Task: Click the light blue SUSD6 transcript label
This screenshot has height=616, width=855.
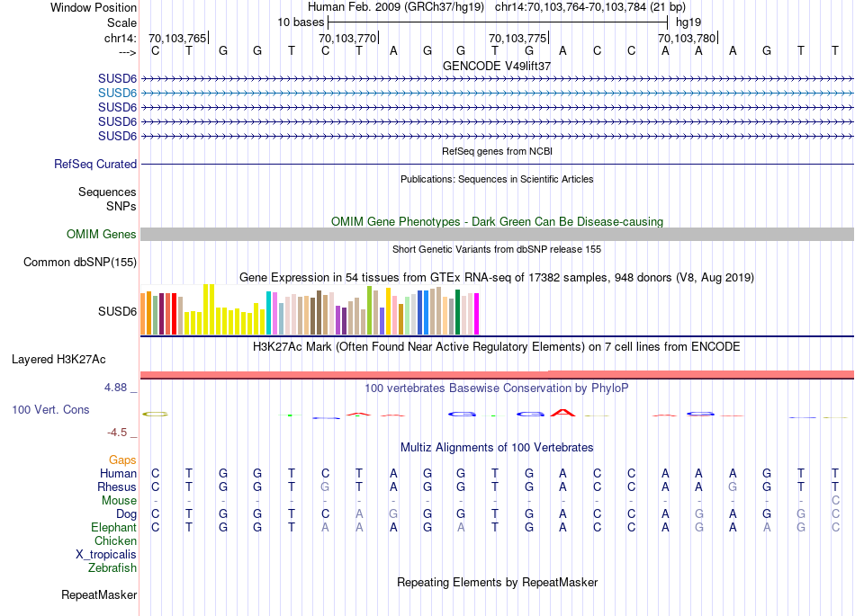Action: point(117,94)
